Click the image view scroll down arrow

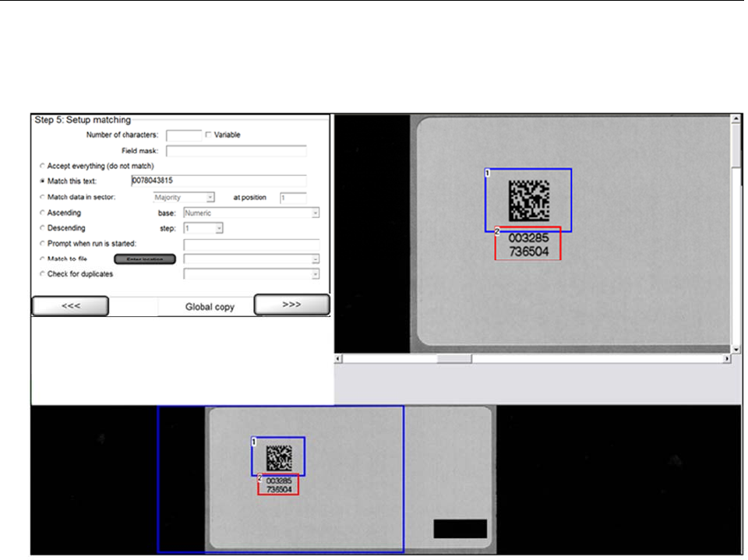736,350
